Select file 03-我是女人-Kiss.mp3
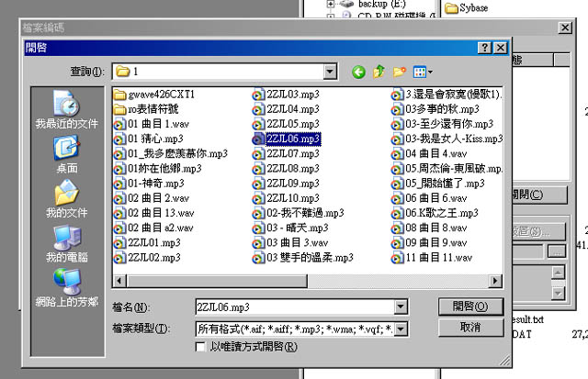Image resolution: width=588 pixels, height=379 pixels. (x=447, y=139)
